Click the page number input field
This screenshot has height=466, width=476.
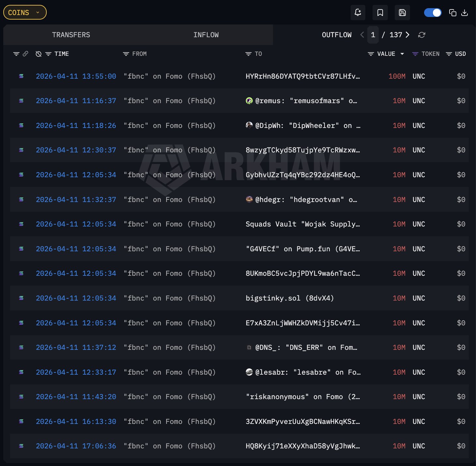(373, 35)
